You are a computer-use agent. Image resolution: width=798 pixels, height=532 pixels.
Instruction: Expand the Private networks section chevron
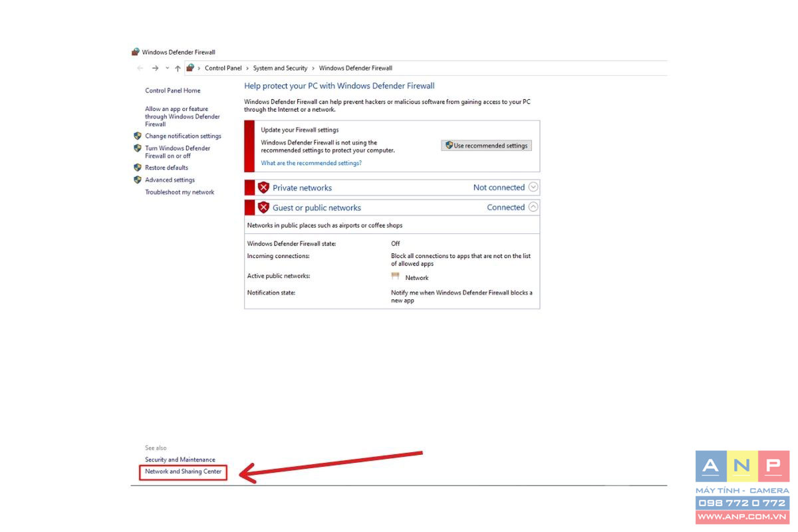[533, 188]
